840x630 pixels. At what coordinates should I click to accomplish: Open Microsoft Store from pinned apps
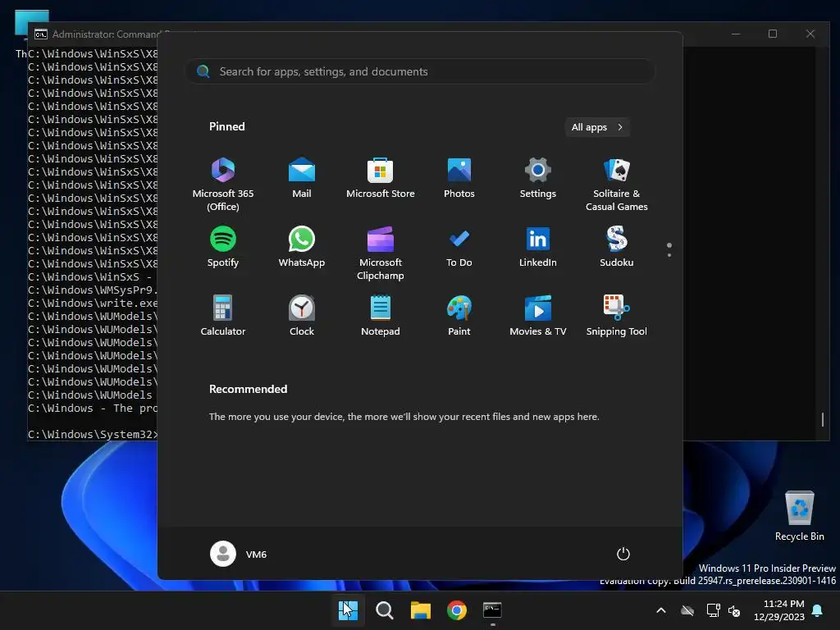click(381, 178)
